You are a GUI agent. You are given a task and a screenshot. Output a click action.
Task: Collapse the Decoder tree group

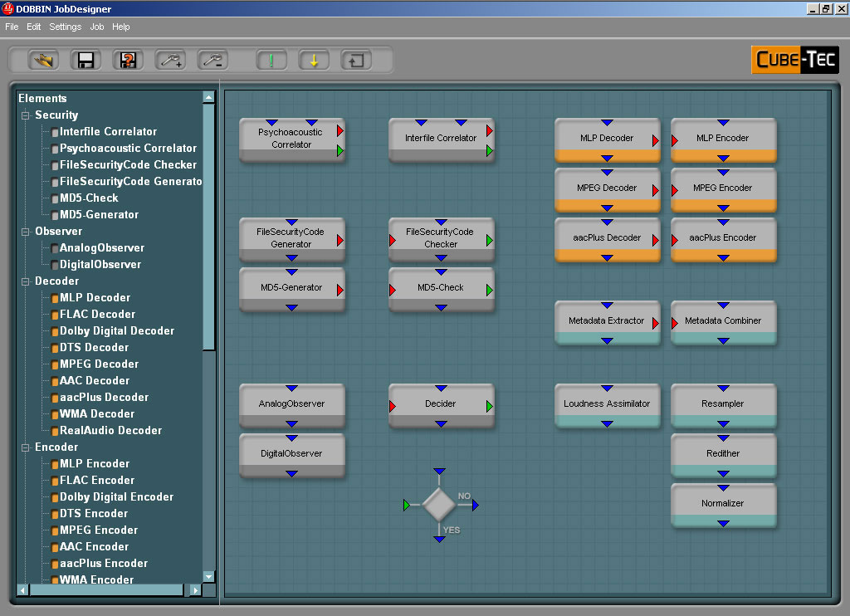tap(26, 281)
